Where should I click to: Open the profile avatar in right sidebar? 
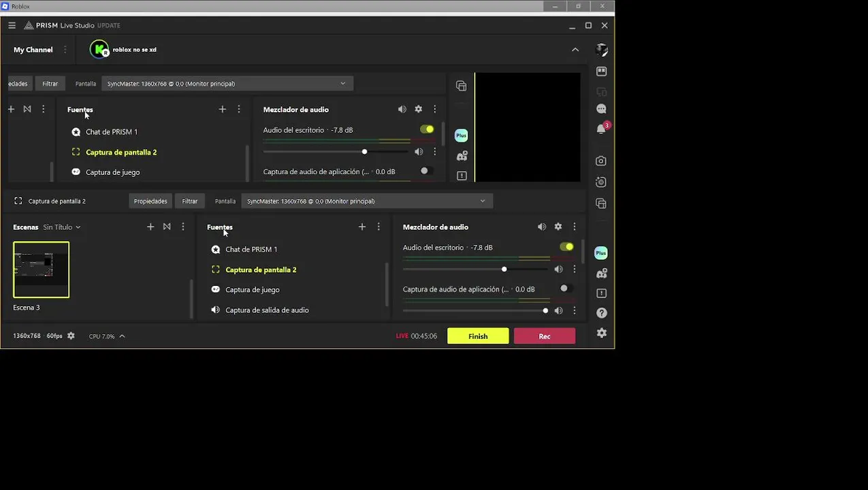point(601,50)
